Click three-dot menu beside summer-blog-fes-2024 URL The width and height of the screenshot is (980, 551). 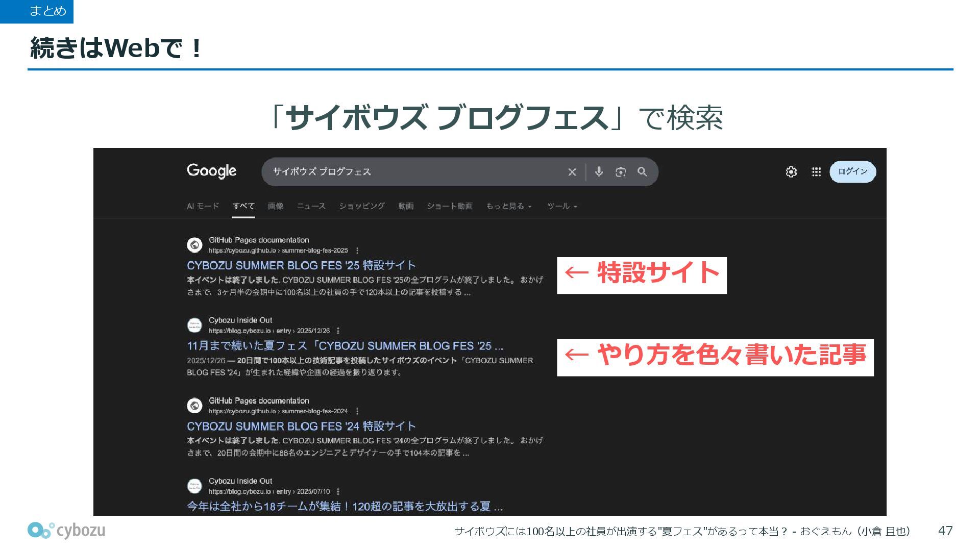[x=357, y=411]
